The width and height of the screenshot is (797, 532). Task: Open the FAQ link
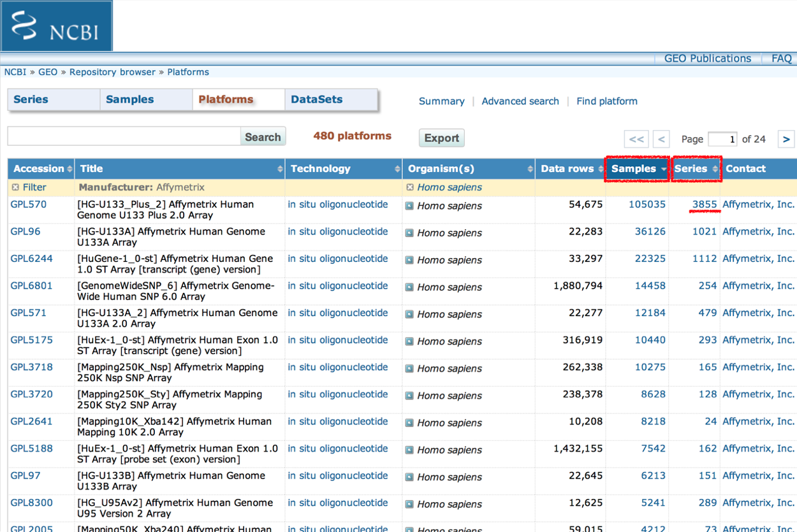point(782,59)
